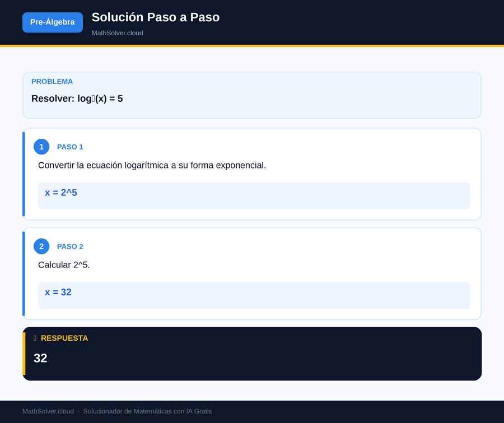The width and height of the screenshot is (504, 423).
Task: Click the PASO 1 label
Action: pos(70,147)
